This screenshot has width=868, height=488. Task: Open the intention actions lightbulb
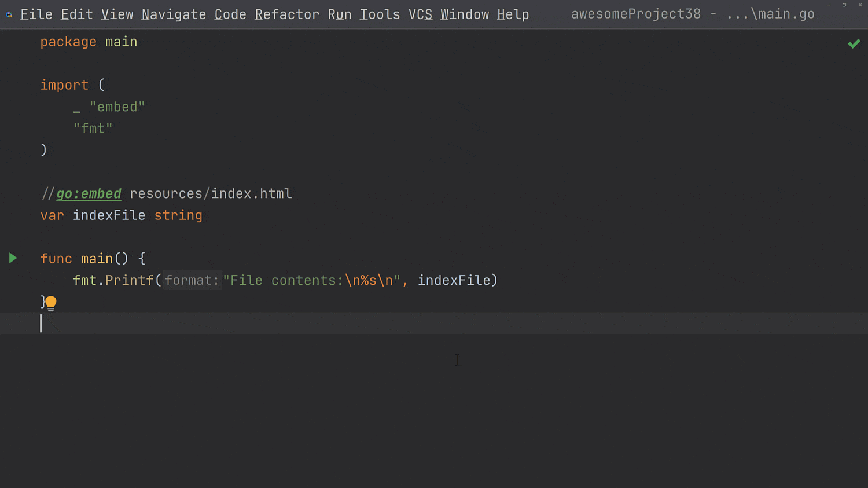click(51, 303)
